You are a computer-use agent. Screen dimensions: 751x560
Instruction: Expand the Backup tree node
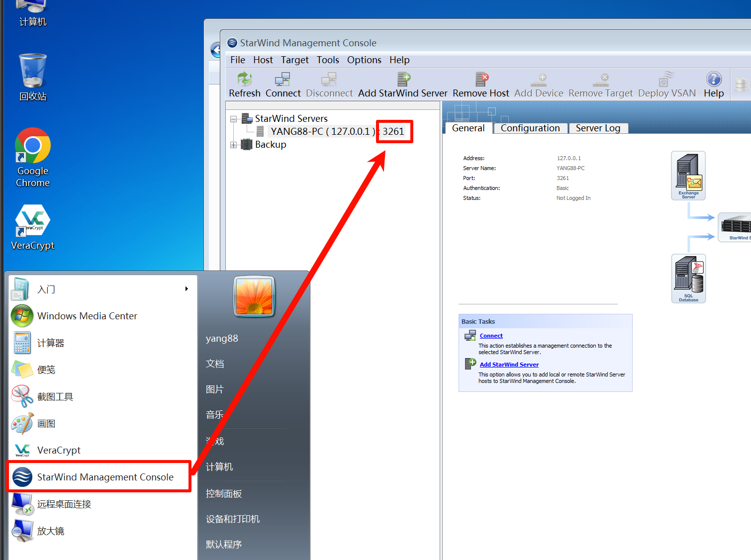tap(233, 145)
